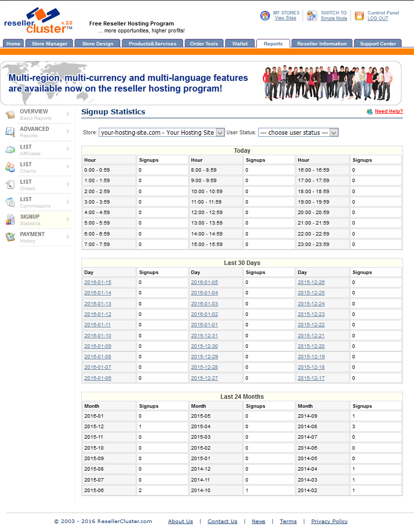Click the 23:00 - 23:59 hour cell

(322, 244)
